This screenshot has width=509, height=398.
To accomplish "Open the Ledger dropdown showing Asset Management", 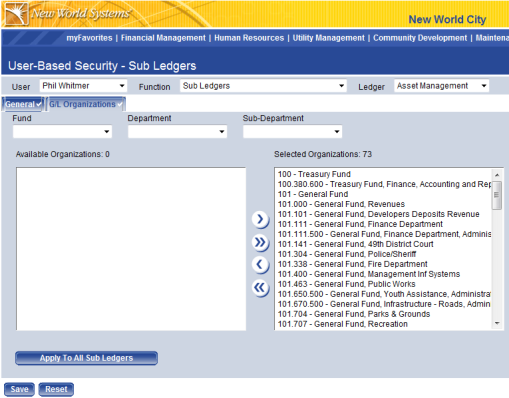I will [x=441, y=86].
